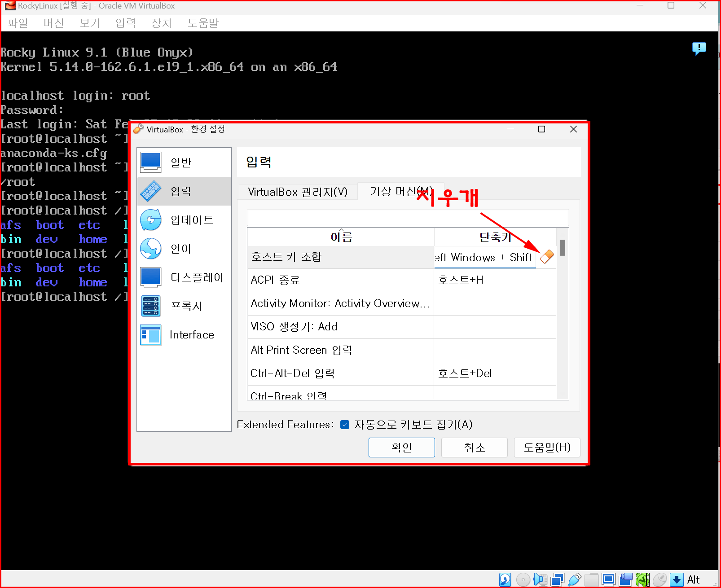Switch to VirtualBox 관리자(V) tab

pos(298,192)
